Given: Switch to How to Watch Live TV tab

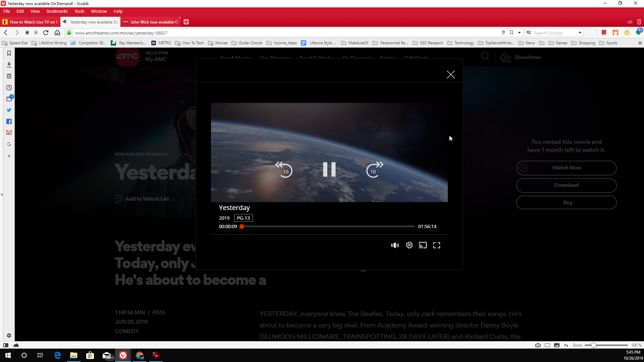Looking at the screenshot, I should (30, 22).
